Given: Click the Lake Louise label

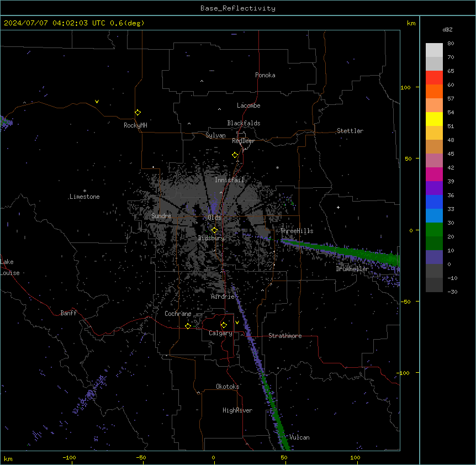Looking at the screenshot, I should pos(10,267).
